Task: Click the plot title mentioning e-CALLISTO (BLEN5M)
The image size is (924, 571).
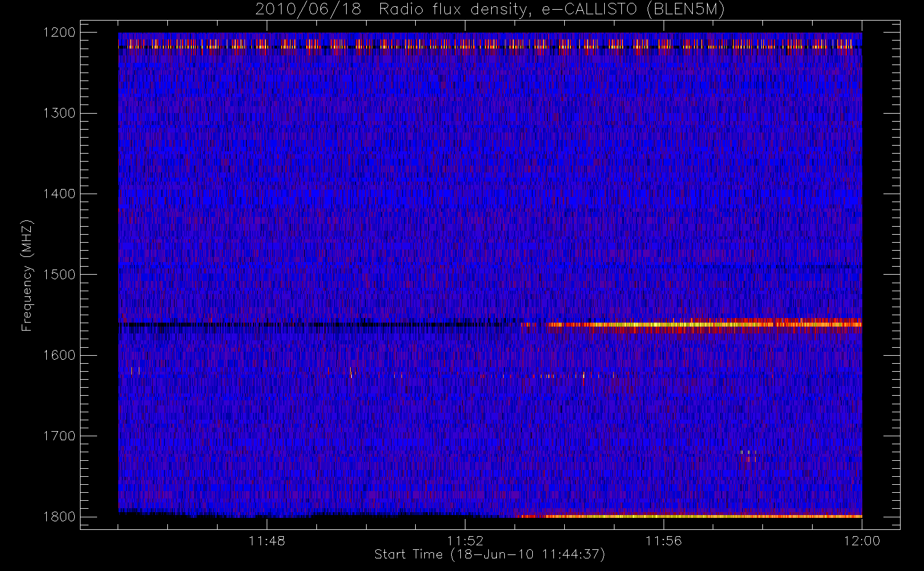Action: 490,10
